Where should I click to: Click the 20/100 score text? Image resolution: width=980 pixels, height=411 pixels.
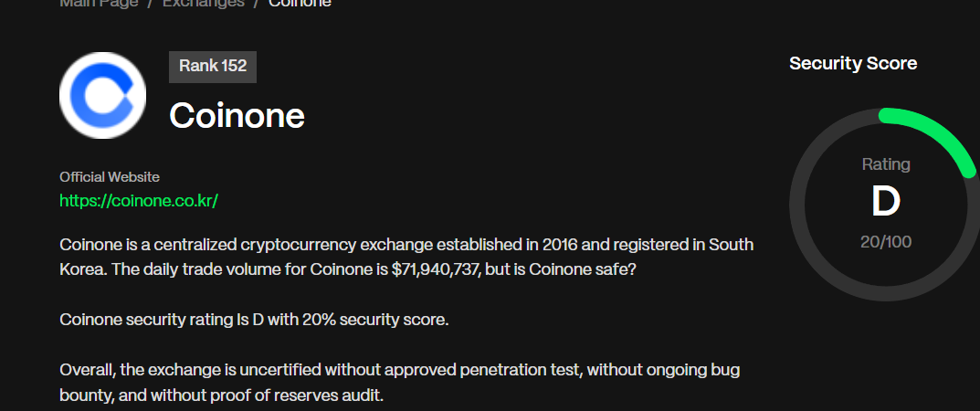tap(886, 242)
